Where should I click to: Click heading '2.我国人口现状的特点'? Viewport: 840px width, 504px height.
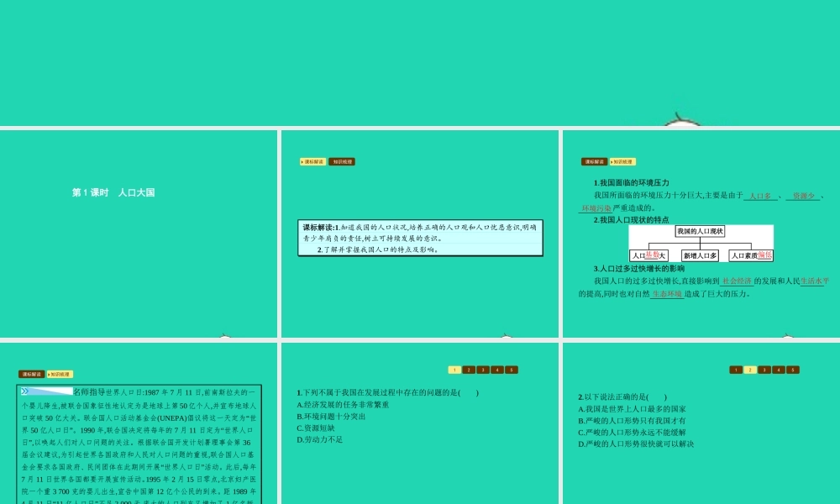pyautogui.click(x=632, y=220)
